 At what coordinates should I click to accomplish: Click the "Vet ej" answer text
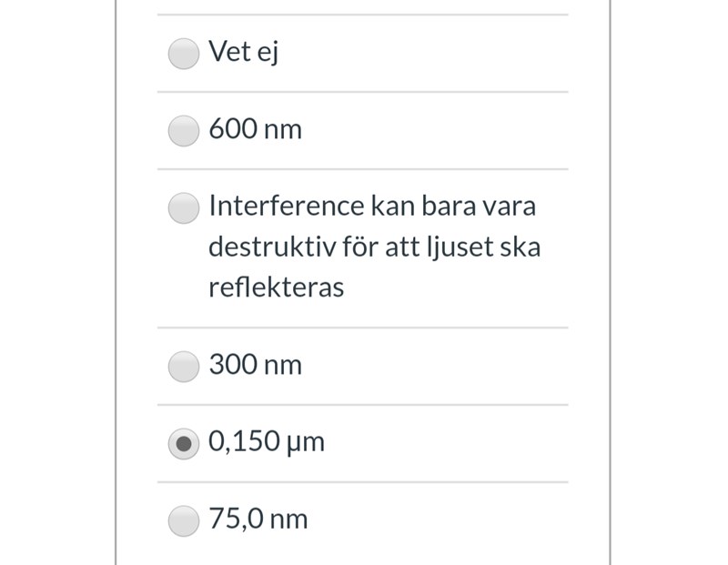[243, 52]
